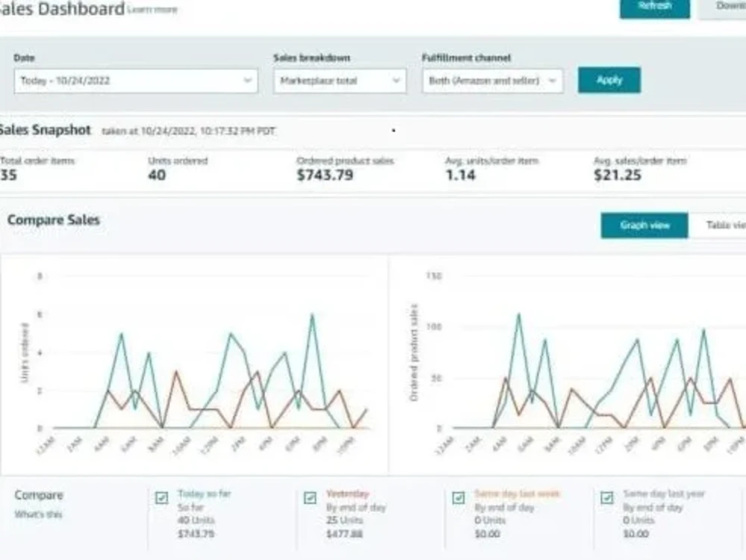The image size is (746, 560).
Task: Click the Apply button
Action: point(609,80)
